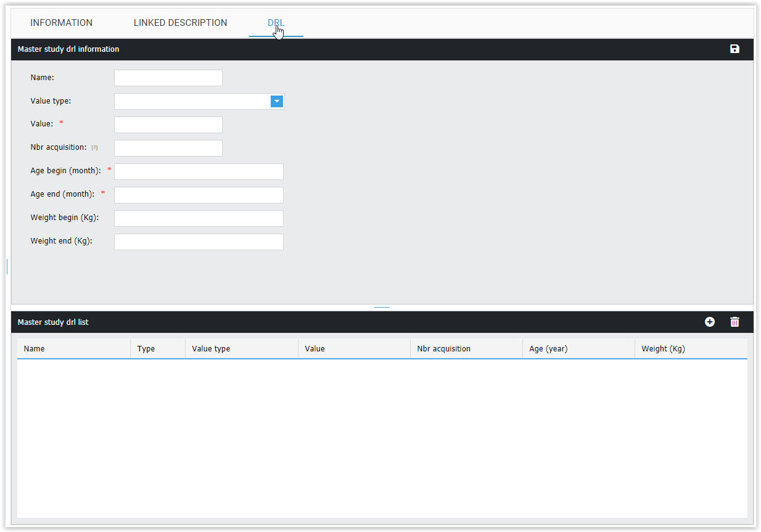This screenshot has height=532, width=761.
Task: Click the add (plus) icon in drl list
Action: pyautogui.click(x=710, y=322)
